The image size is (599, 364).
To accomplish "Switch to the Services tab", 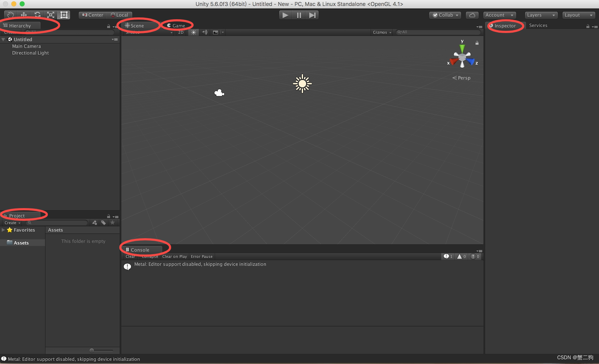I will (538, 25).
